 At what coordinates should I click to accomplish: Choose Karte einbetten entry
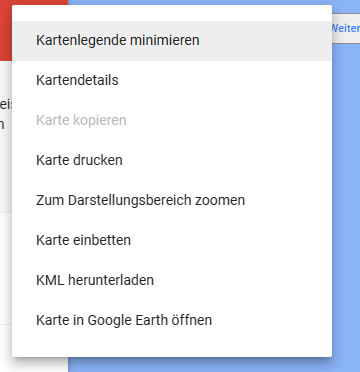(x=172, y=241)
